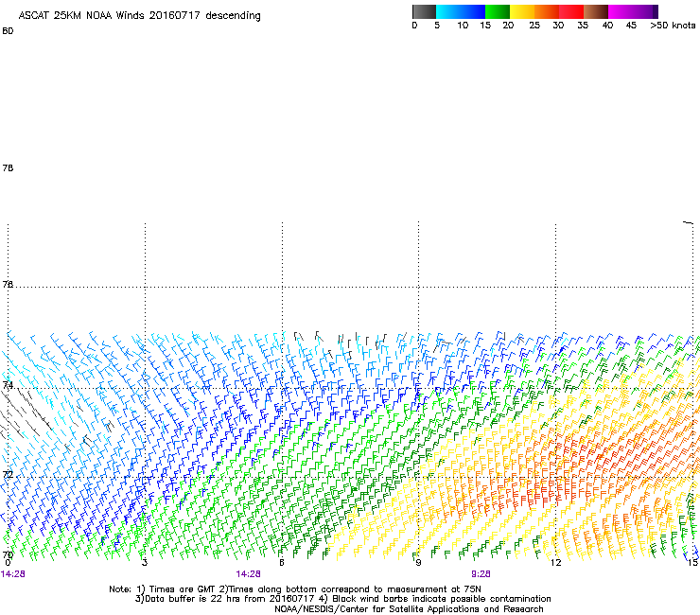
Task: Click the note line '3)Data buffer is 22 hrs'
Action: coord(342,599)
